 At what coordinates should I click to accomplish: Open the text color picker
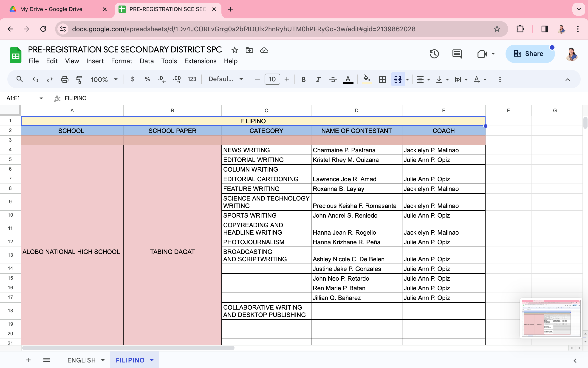(x=348, y=79)
